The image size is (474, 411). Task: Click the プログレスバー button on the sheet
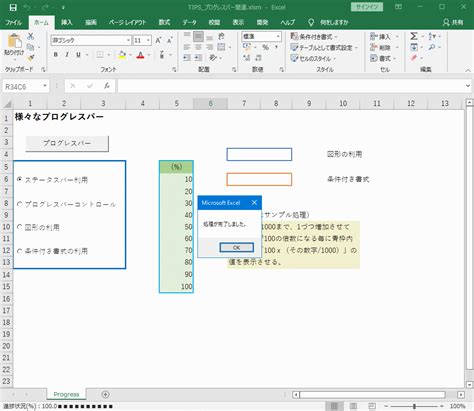(67, 143)
